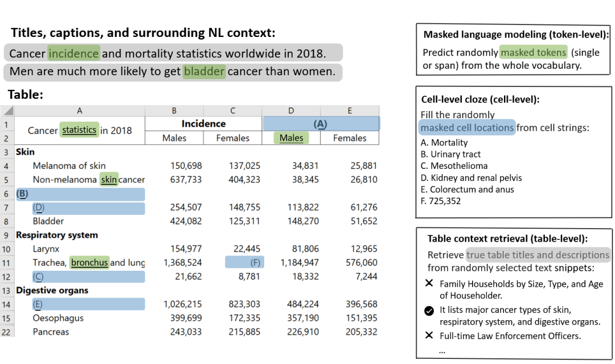
Task: Click the filled checkmark circle icon
Action: pos(429,310)
